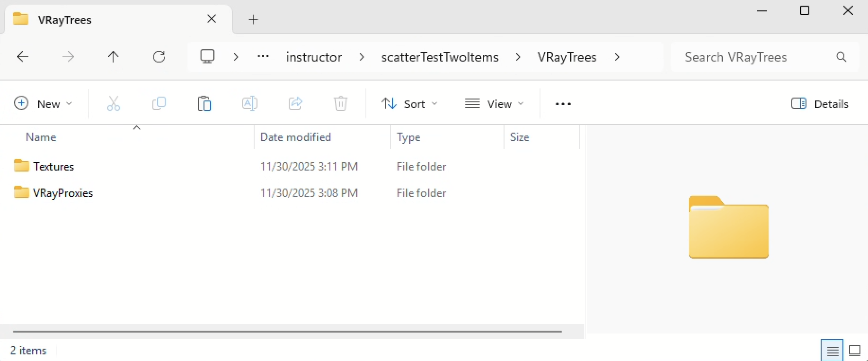Go up one folder level

coord(113,57)
